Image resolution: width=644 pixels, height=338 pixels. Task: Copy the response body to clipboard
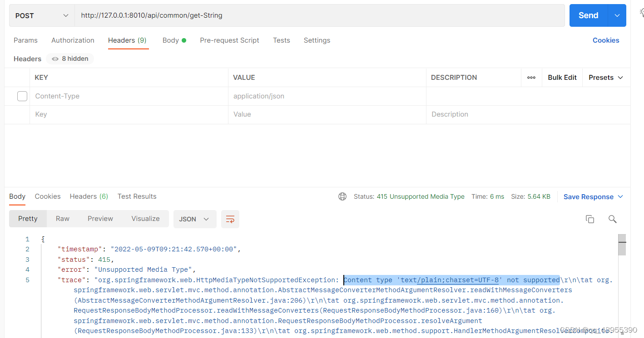click(590, 219)
